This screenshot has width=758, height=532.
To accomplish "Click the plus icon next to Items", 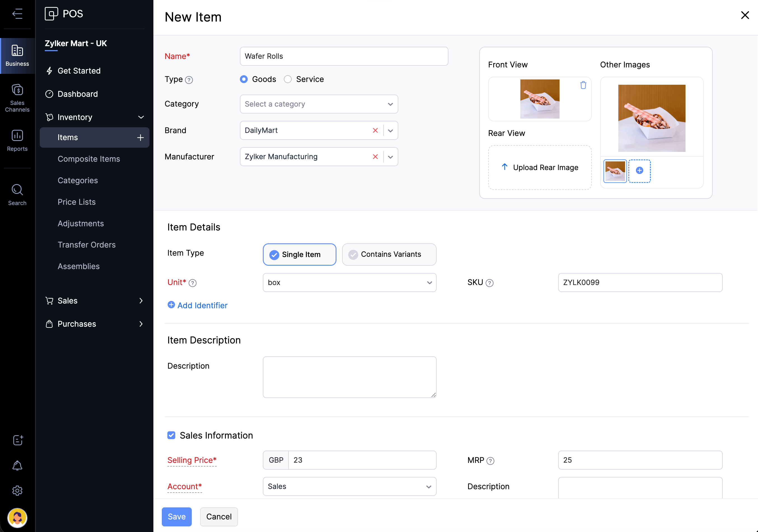I will click(x=140, y=138).
